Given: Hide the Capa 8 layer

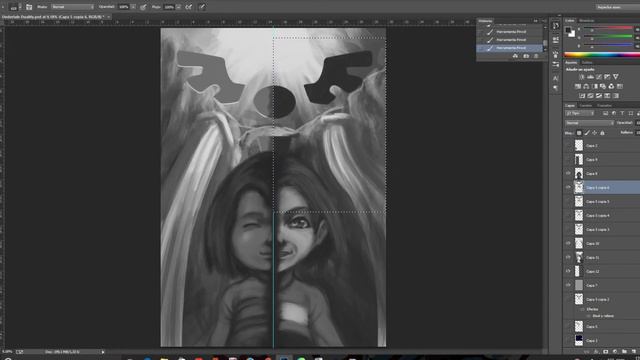Looking at the screenshot, I should [x=568, y=173].
